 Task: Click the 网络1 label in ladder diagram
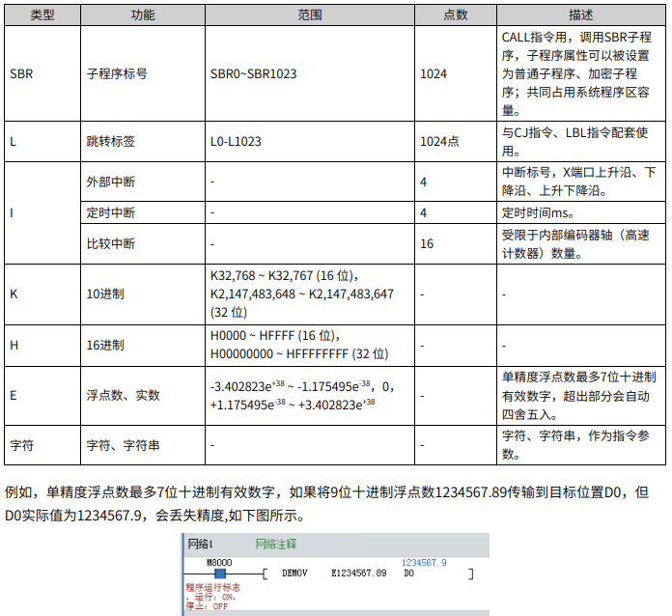200,545
